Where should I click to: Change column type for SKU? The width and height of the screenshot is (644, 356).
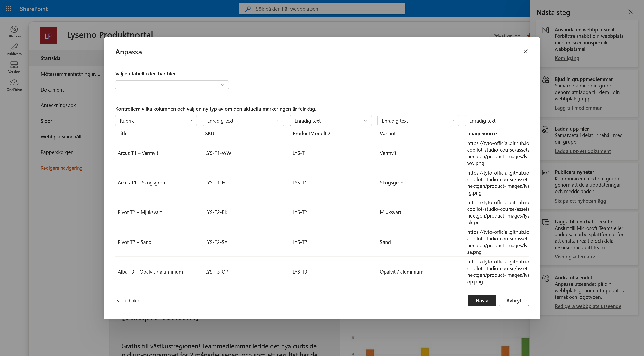[243, 121]
